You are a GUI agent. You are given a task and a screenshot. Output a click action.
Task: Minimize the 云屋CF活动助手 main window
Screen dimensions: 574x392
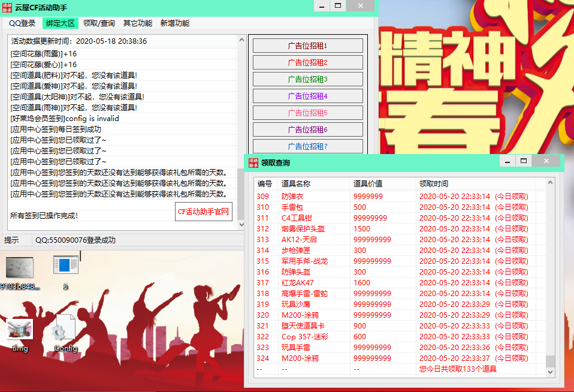click(x=322, y=7)
